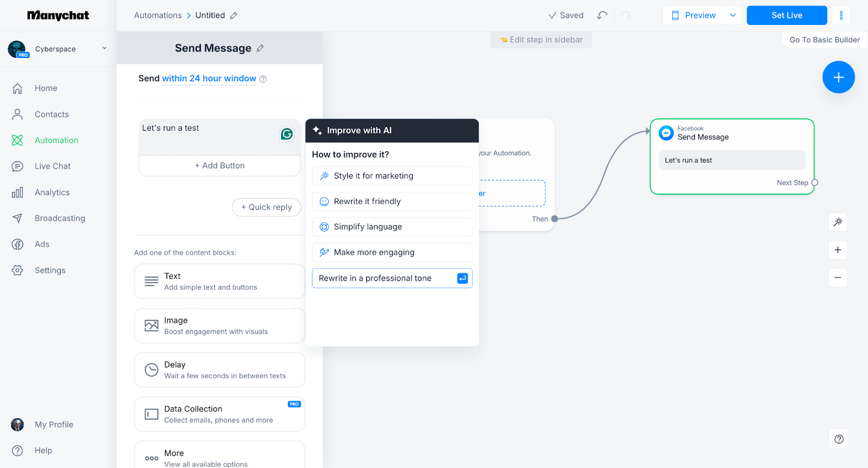Expand the Cyberspace account dropdown
The width and height of the screenshot is (868, 468).
104,48
